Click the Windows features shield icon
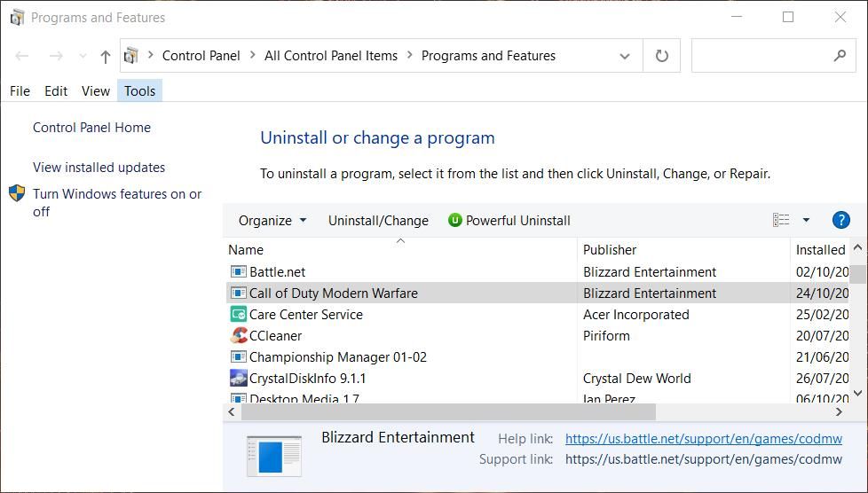The width and height of the screenshot is (868, 493). click(17, 193)
